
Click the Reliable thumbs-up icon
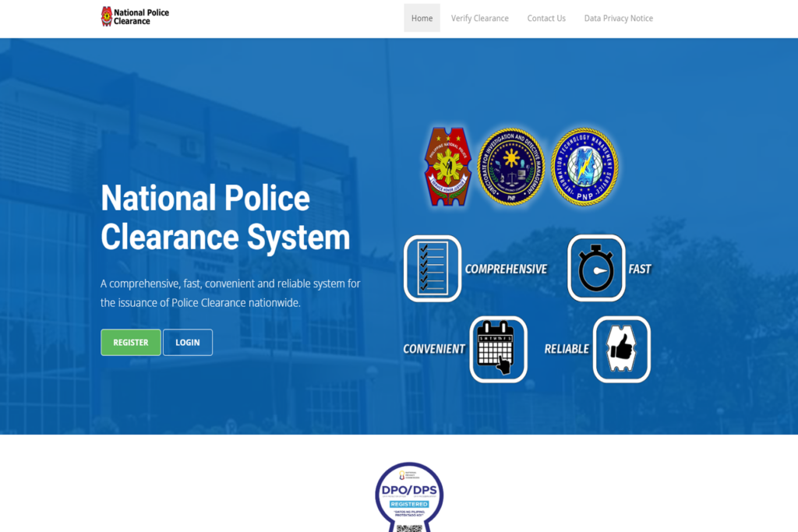click(621, 349)
